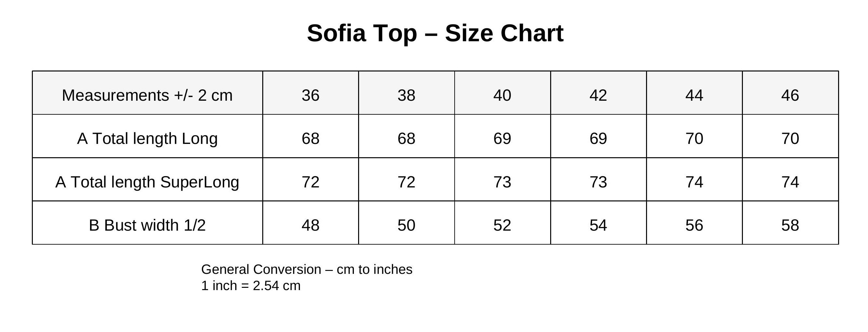Click the Sofia Top Size Chart title

pos(435,33)
